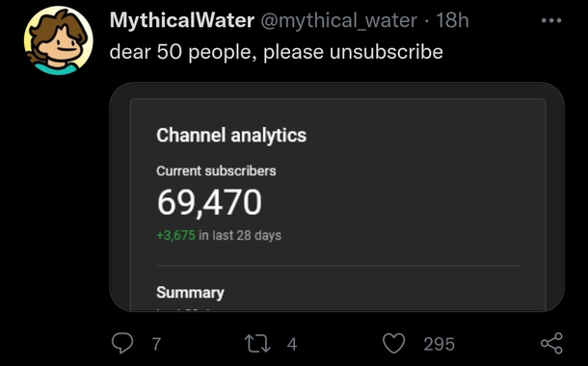This screenshot has width=588, height=366.
Task: Open the 18h timestamp link
Action: pos(452,20)
